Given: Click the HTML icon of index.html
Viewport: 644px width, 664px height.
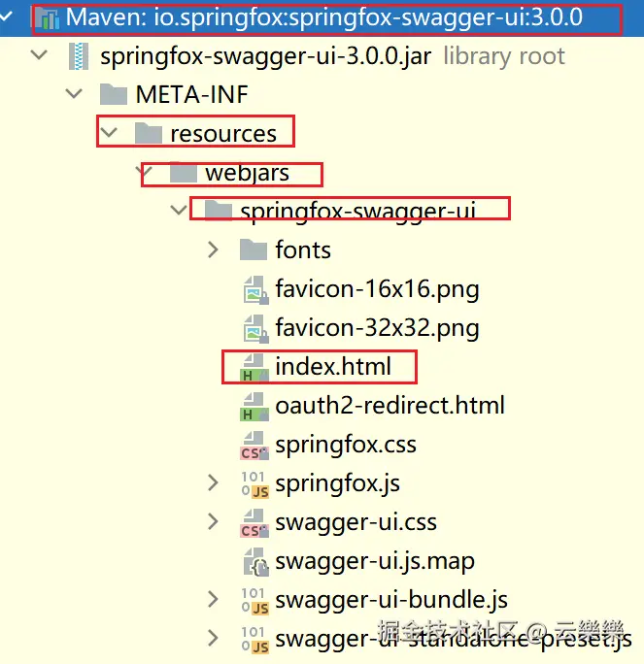Looking at the screenshot, I should click(x=254, y=368).
